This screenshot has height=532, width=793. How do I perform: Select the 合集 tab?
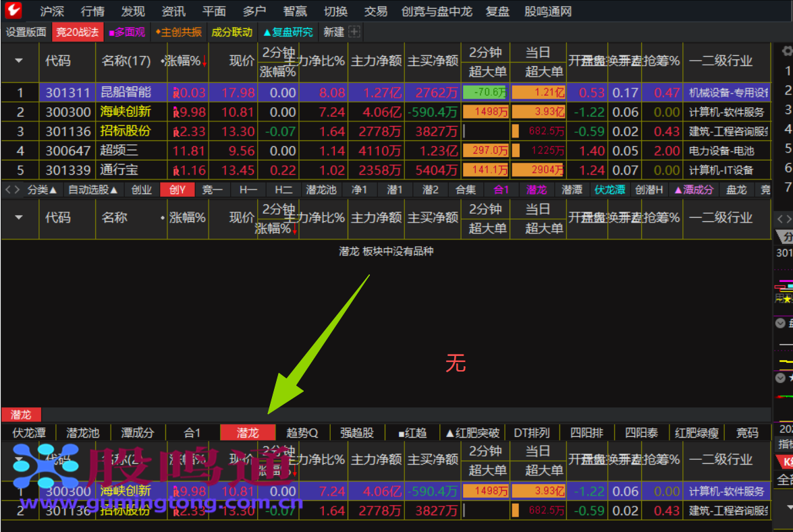tap(466, 189)
